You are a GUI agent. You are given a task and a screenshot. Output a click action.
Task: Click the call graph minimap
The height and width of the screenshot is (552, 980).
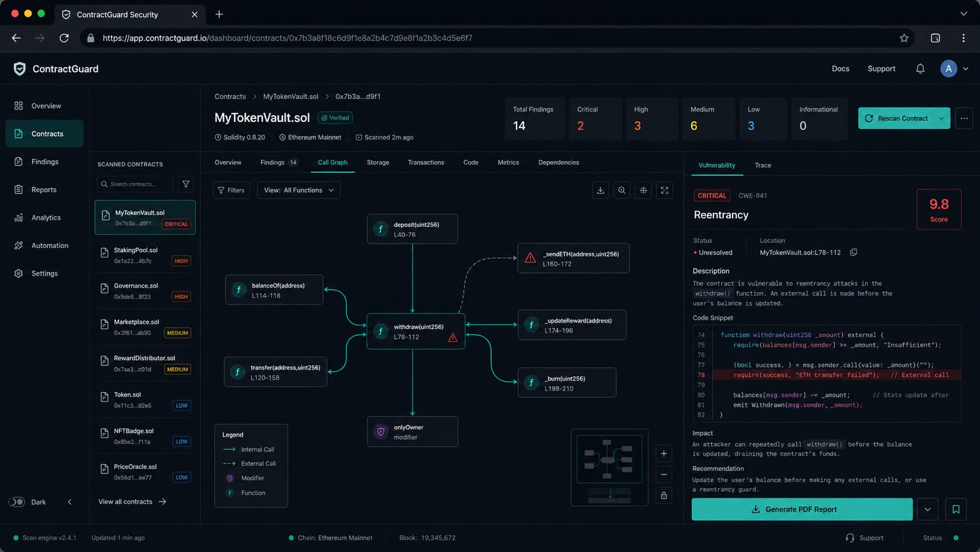610,468
